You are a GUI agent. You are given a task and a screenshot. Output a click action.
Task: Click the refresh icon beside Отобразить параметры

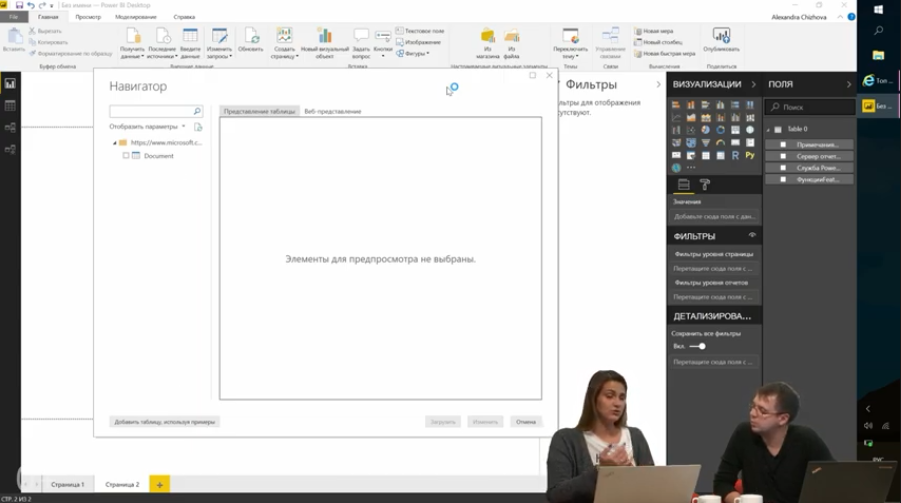click(x=198, y=127)
